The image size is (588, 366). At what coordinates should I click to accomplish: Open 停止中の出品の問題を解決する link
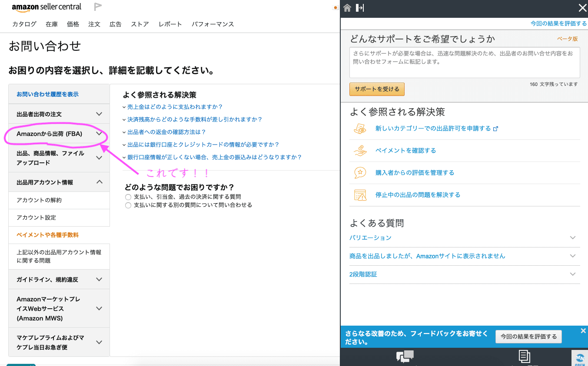tap(418, 195)
